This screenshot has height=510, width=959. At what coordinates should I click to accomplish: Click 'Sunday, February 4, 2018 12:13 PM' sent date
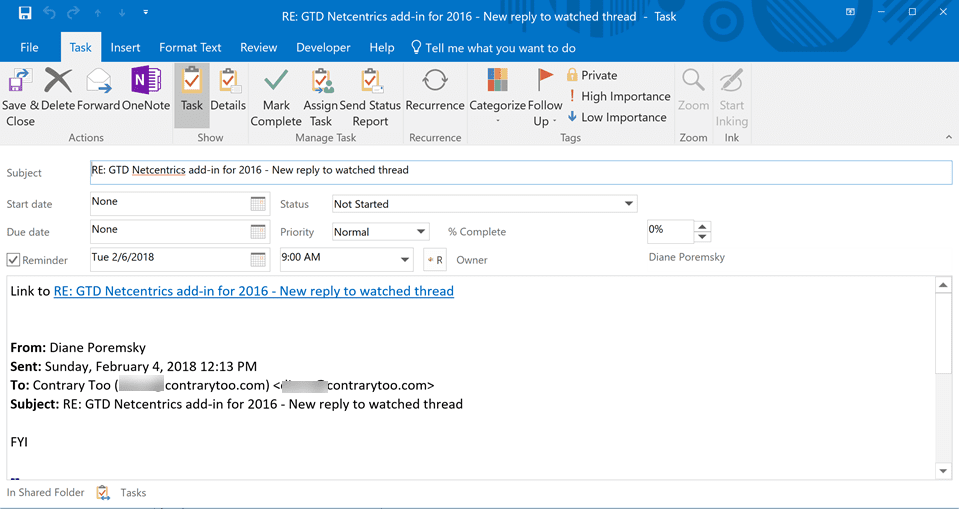[150, 367]
